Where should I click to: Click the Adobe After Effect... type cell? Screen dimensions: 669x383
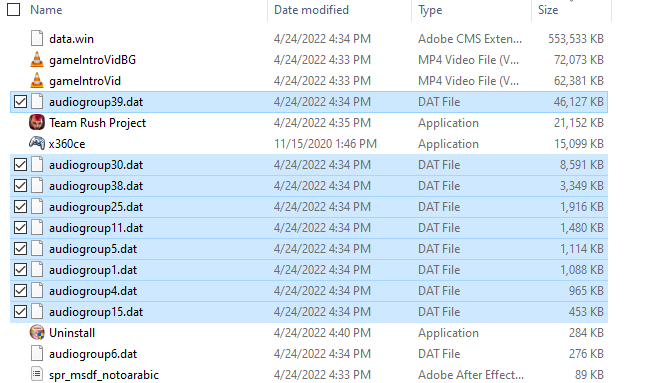(471, 375)
